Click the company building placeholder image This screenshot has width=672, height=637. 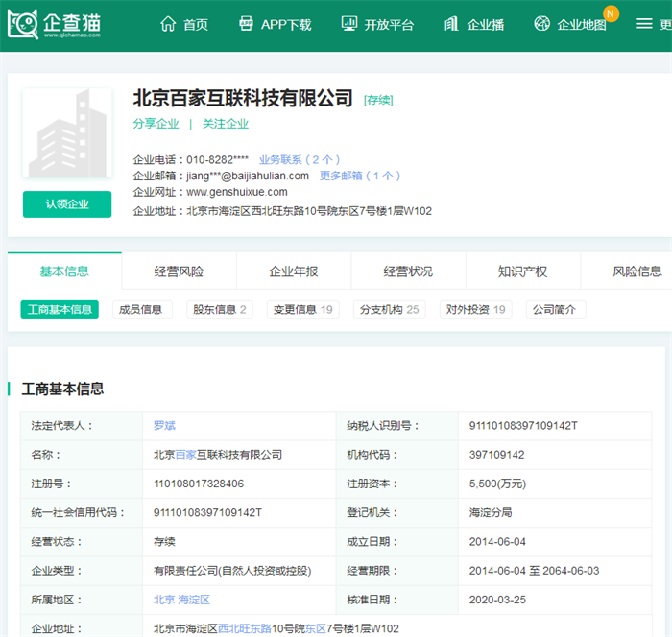(x=67, y=135)
